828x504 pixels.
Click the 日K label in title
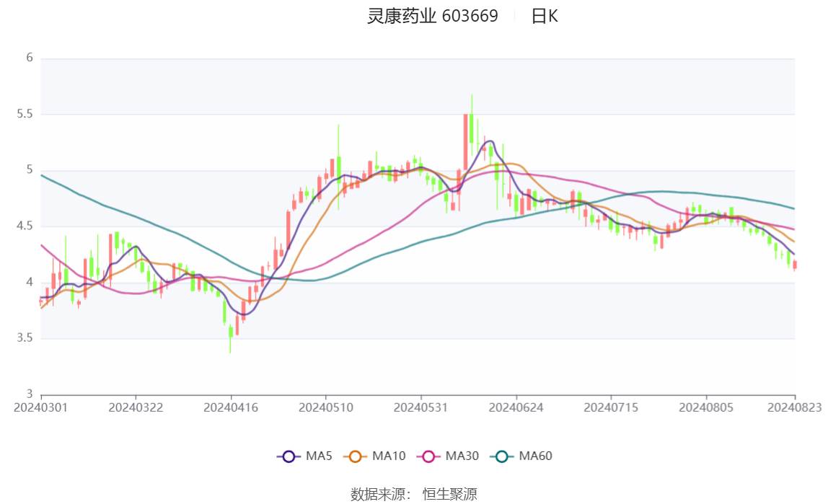tap(545, 16)
